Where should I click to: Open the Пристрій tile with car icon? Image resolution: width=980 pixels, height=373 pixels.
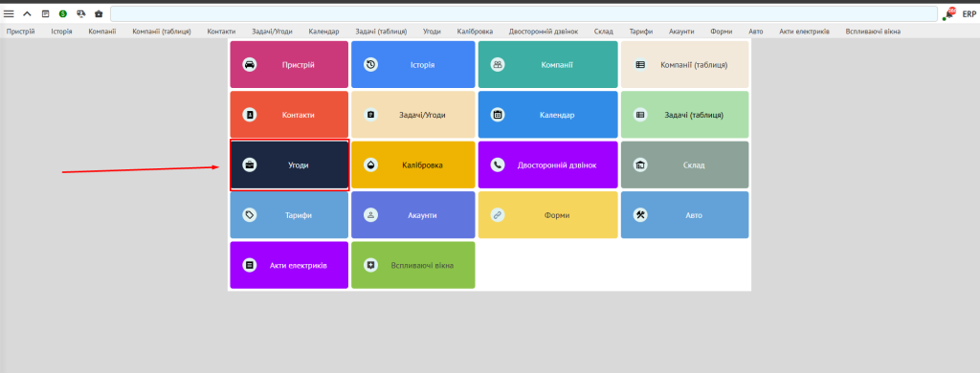click(289, 64)
